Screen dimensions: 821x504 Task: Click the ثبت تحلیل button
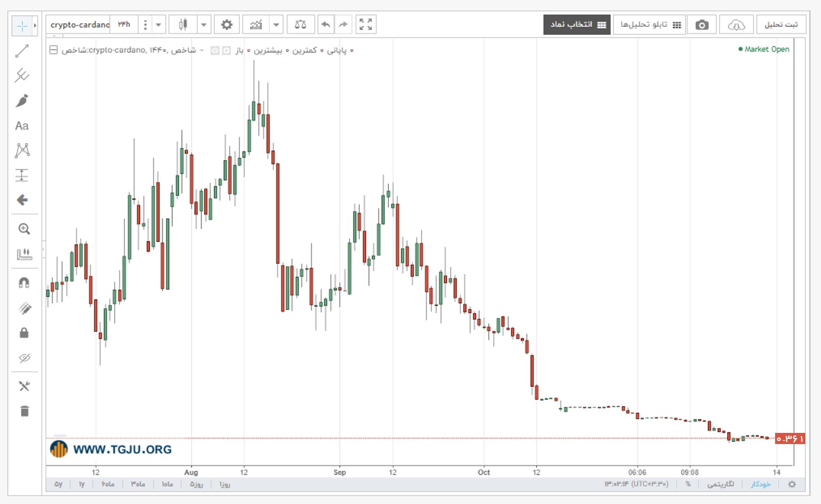click(781, 25)
